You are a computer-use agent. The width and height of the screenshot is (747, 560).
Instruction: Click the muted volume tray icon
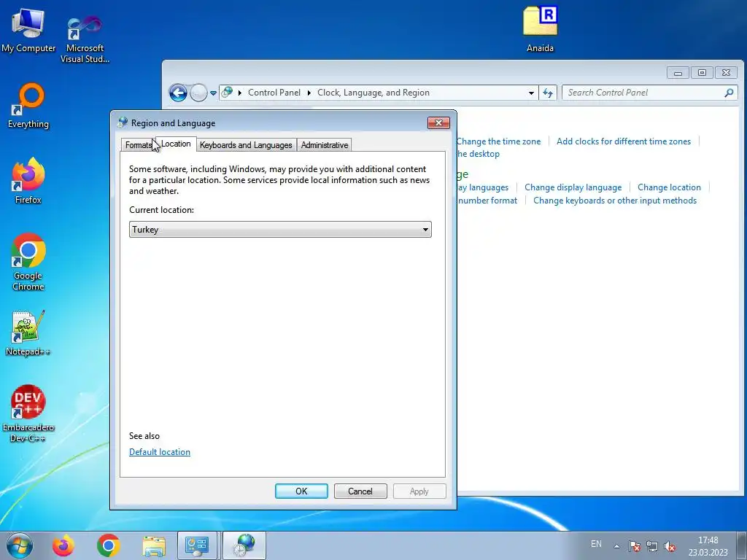tap(670, 546)
